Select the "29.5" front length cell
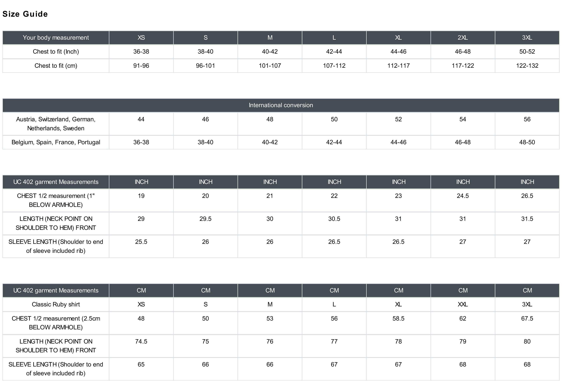The height and width of the screenshot is (392, 562). [x=205, y=219]
